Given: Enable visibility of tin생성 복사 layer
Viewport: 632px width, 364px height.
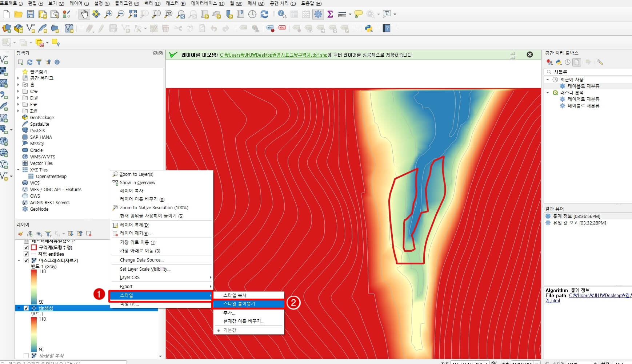Looking at the screenshot, I should (x=26, y=356).
